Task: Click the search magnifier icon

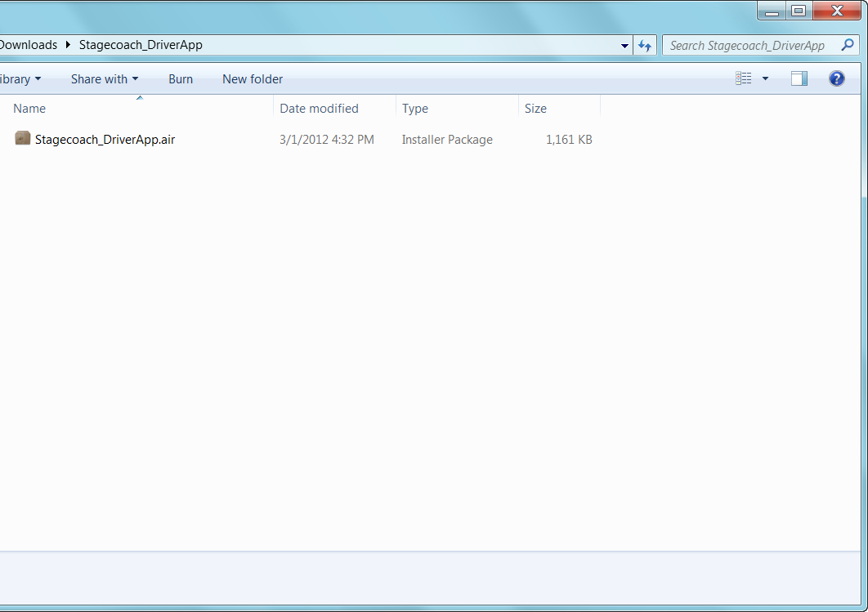Action: [x=847, y=45]
